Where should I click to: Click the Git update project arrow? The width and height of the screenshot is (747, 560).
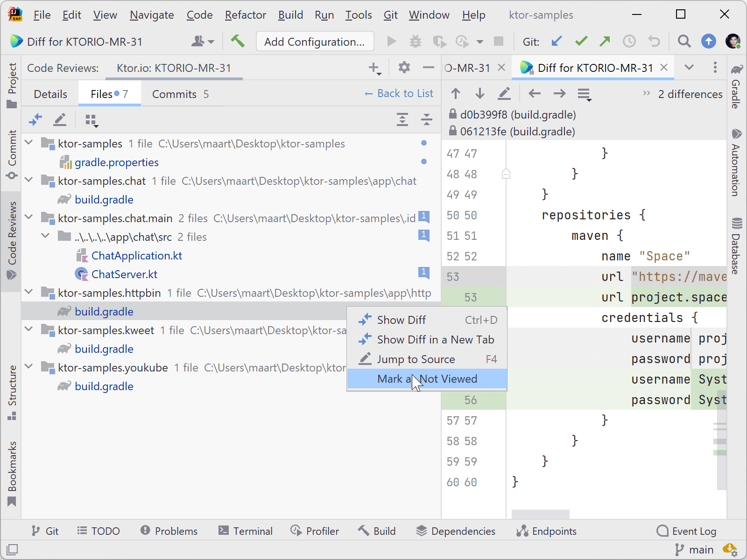tap(557, 42)
